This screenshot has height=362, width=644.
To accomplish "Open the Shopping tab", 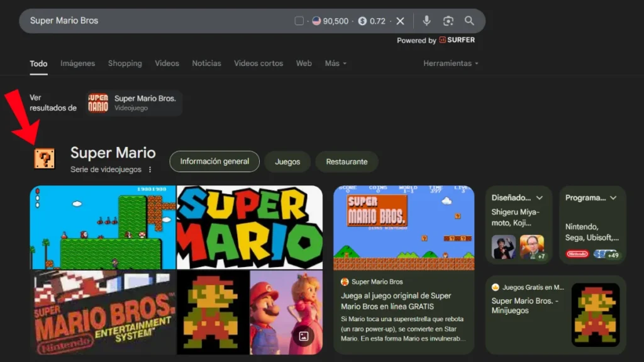I will click(x=125, y=63).
